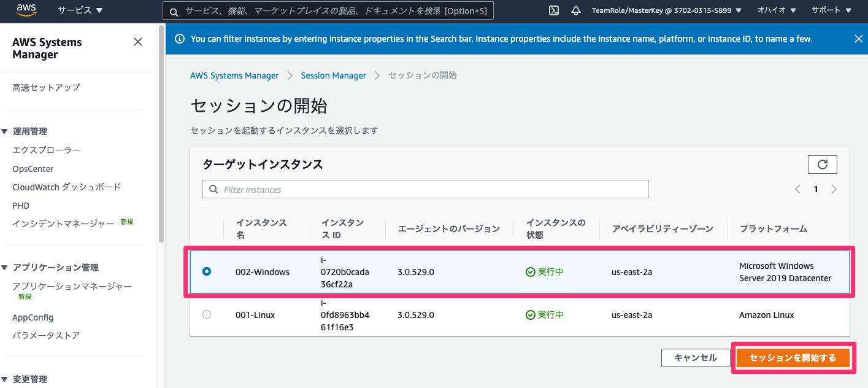
Task: Click the インスタンス ID column header
Action: 343,228
